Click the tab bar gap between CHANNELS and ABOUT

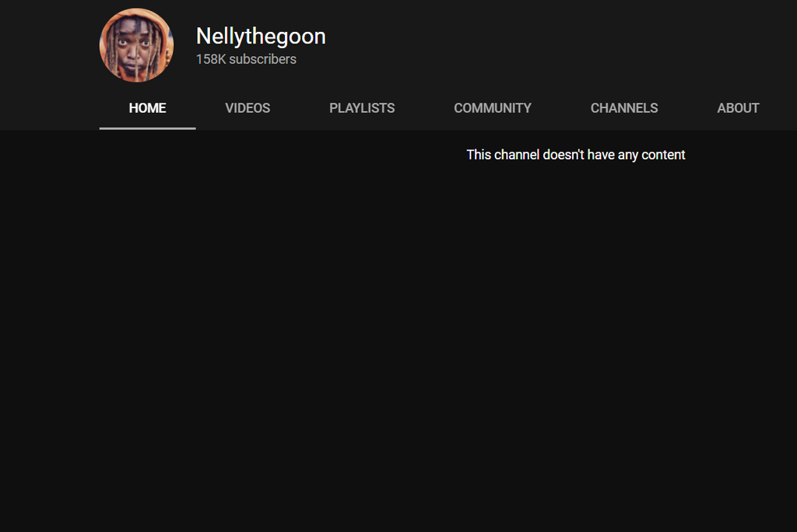click(687, 108)
